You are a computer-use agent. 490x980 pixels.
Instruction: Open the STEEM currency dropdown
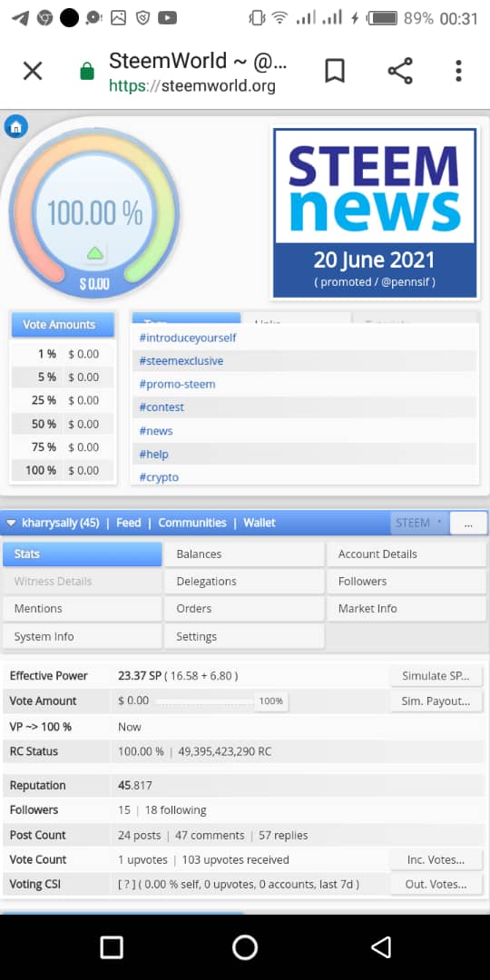pyautogui.click(x=418, y=524)
